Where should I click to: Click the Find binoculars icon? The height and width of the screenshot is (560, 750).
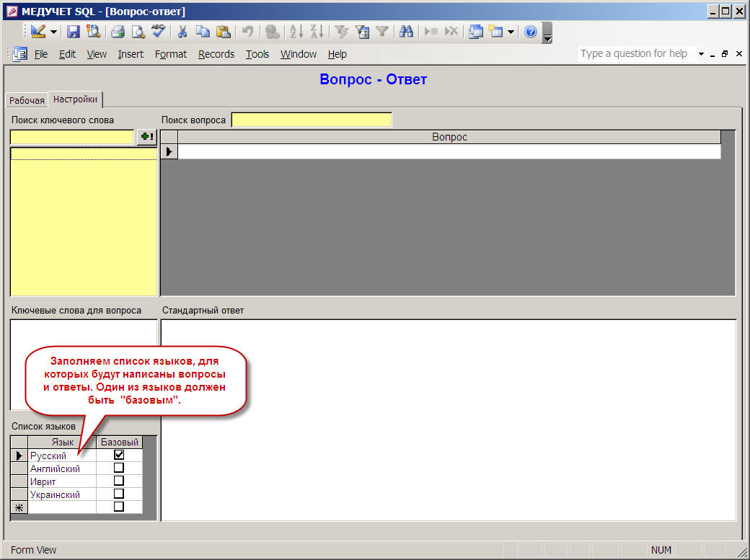(406, 32)
